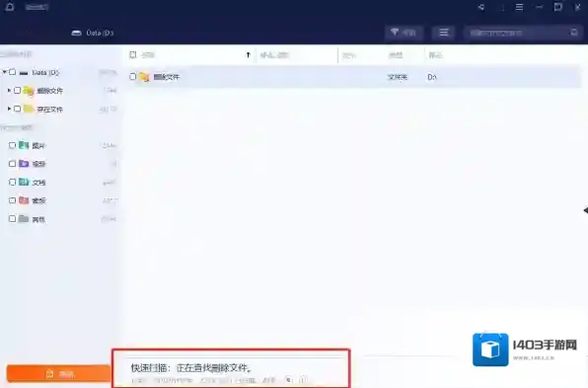
Task: Click the 存在文件 folder icon in tree
Action: 29,109
